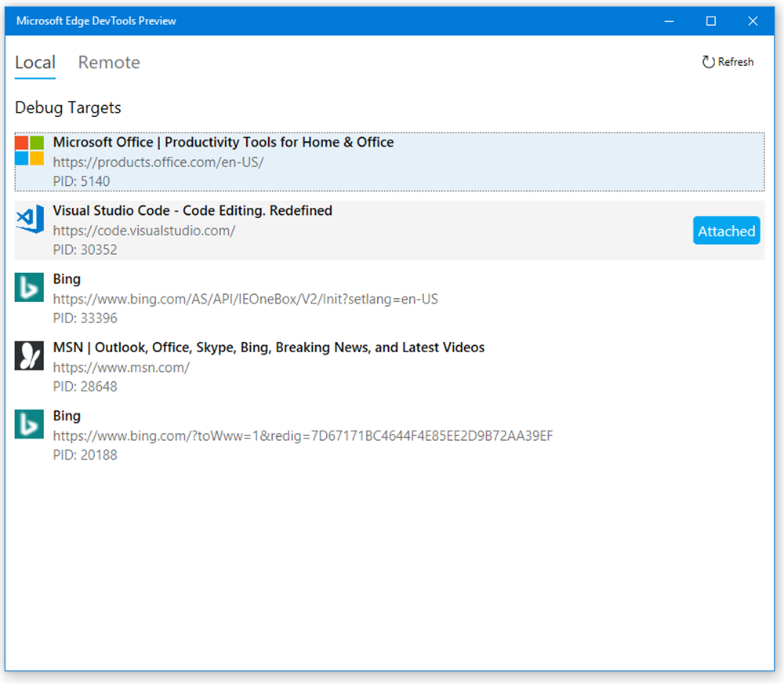Click the products.office.com URL
This screenshot has width=784, height=684.
click(158, 162)
